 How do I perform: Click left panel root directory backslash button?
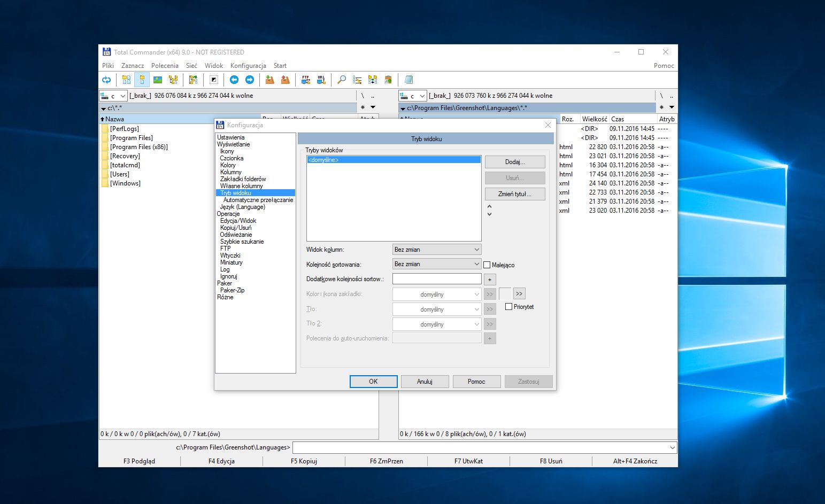click(x=363, y=96)
